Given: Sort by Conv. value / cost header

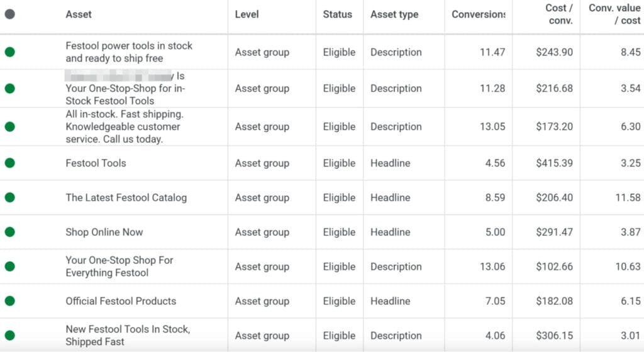Looking at the screenshot, I should [614, 14].
